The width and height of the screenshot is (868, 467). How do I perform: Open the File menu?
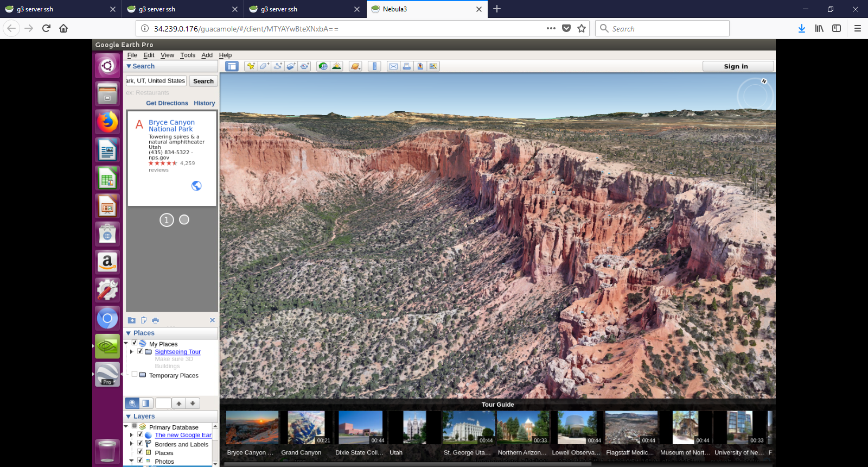[132, 55]
